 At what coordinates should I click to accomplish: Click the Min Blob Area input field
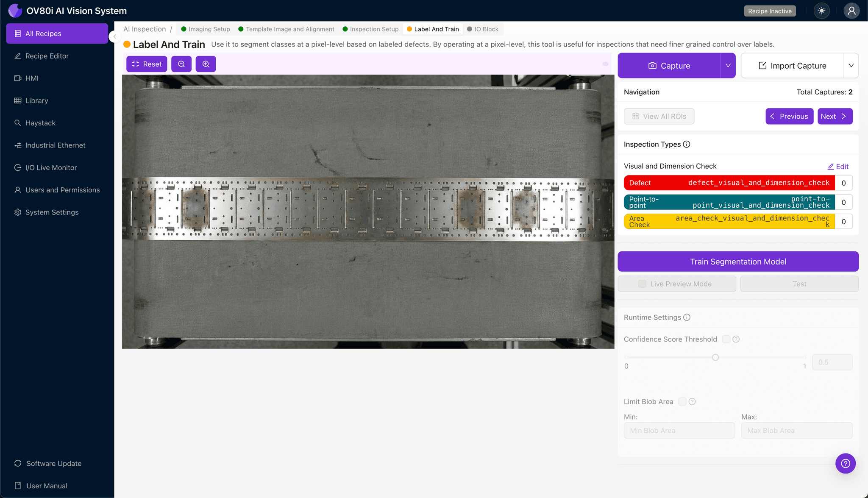point(679,431)
